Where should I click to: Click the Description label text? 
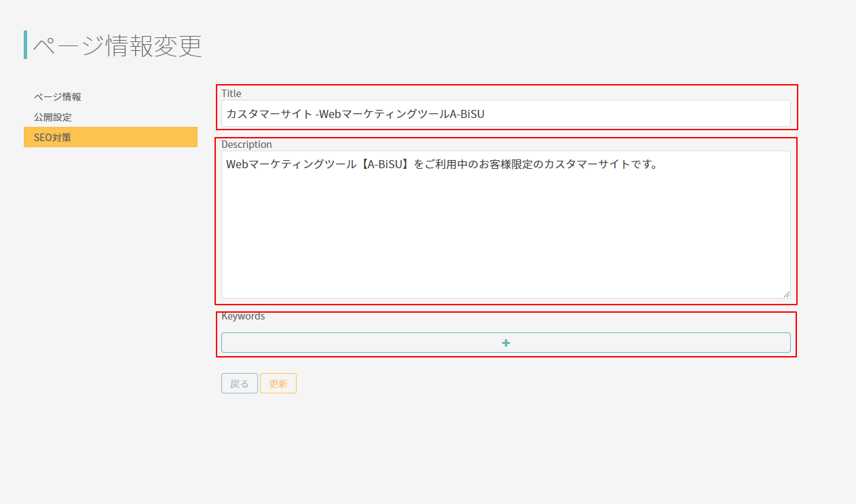coord(246,144)
